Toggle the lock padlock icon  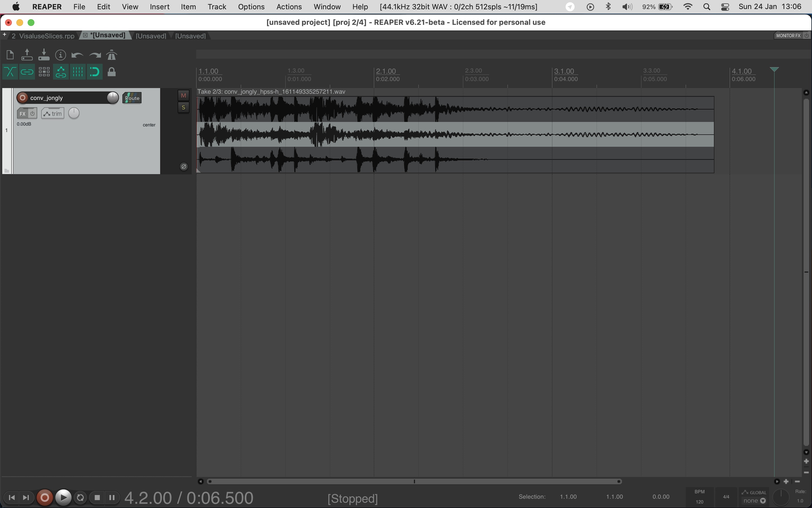(112, 72)
